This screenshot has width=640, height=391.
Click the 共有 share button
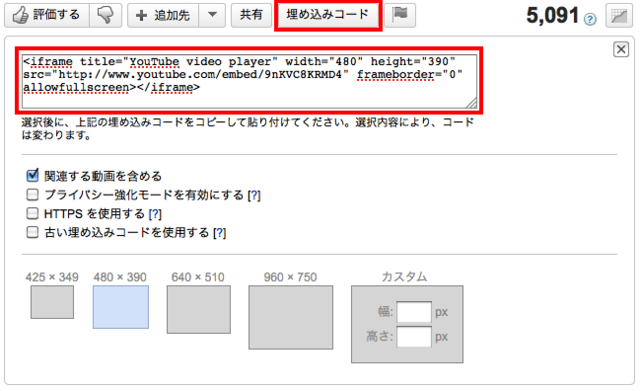(251, 16)
